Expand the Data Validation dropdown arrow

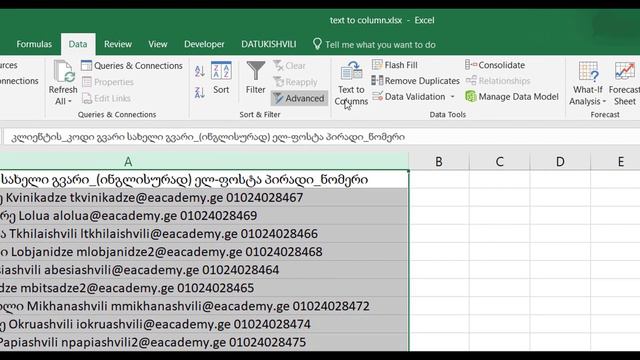click(452, 97)
